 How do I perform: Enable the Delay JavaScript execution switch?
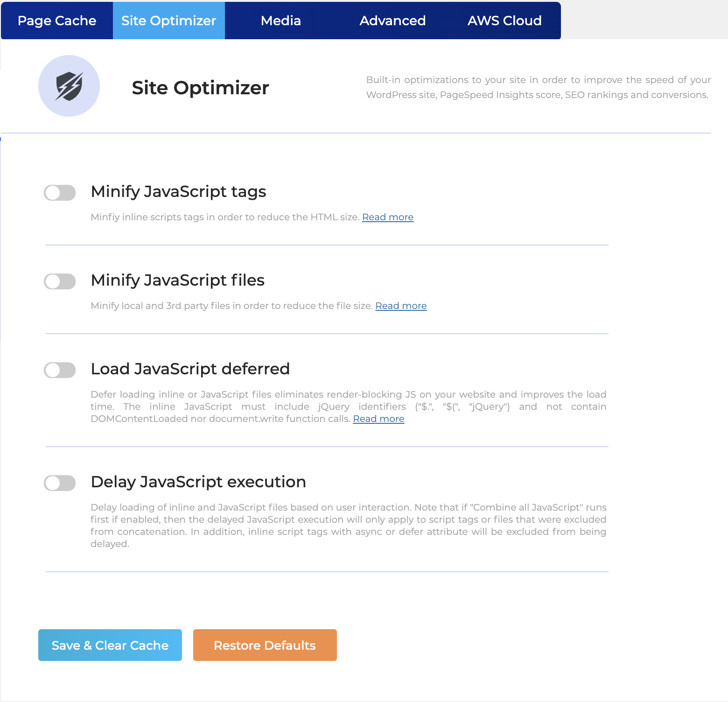(60, 483)
